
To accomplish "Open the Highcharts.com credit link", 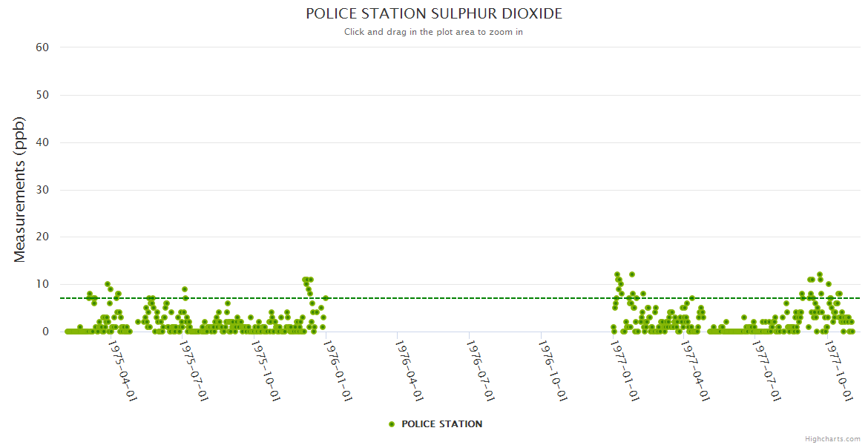I will pos(832,438).
